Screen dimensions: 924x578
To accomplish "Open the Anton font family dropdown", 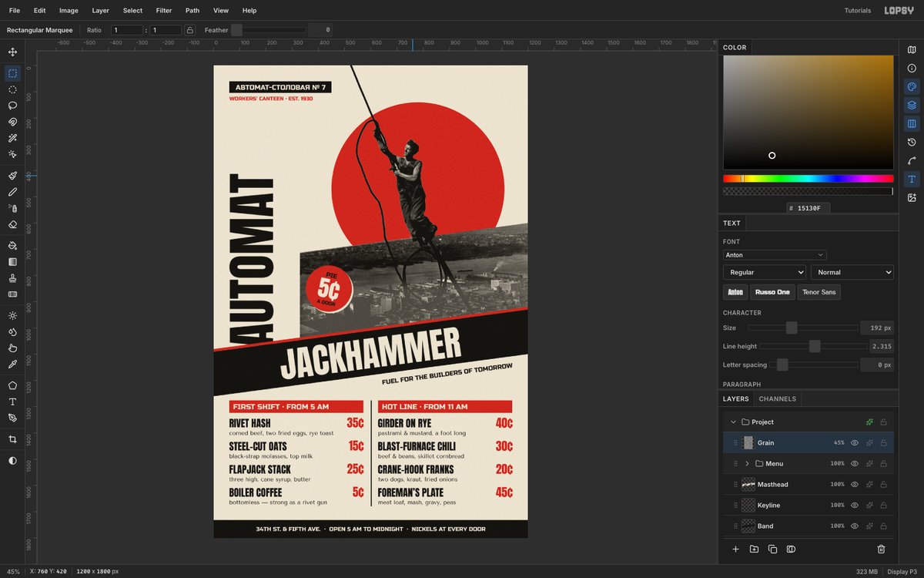I will click(x=775, y=255).
